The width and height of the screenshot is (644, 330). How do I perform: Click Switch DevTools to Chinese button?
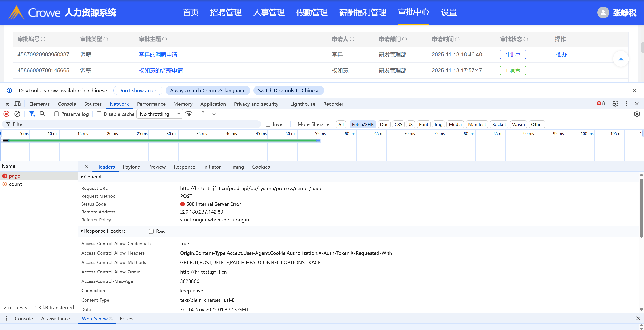pos(288,91)
